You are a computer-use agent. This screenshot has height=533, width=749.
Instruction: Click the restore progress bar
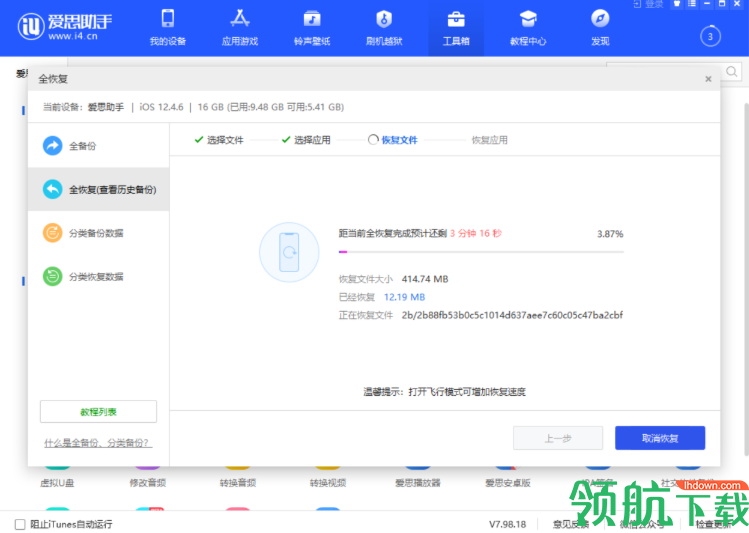coord(481,252)
